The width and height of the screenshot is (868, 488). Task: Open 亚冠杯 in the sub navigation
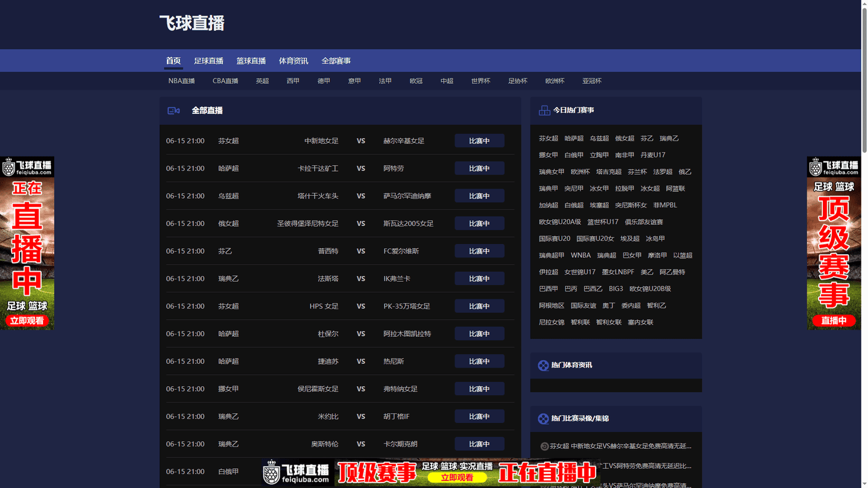[x=591, y=81]
